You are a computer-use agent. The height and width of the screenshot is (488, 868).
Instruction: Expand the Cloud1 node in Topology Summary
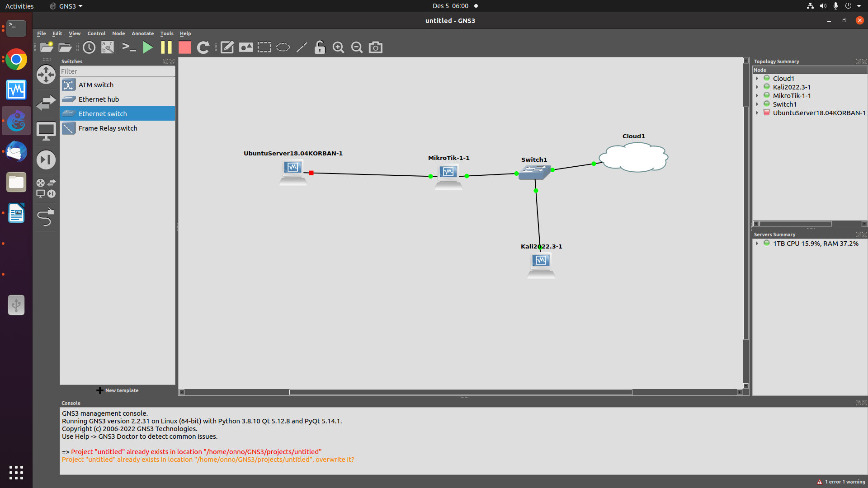pos(757,79)
